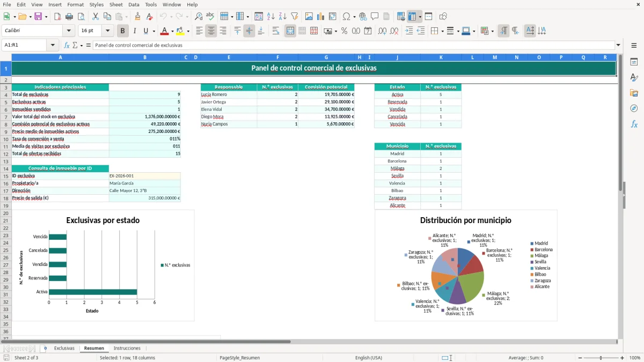This screenshot has height=362, width=644.
Task: Open the Freeze Rows and Columns dropdown arrow
Action: (x=420, y=17)
